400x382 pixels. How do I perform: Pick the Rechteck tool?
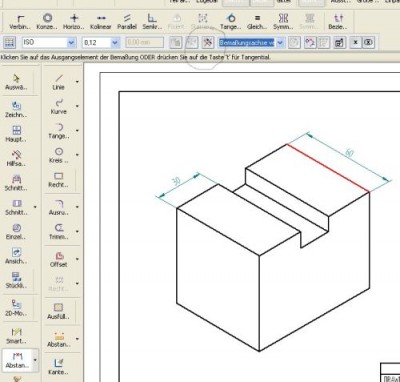[59, 180]
